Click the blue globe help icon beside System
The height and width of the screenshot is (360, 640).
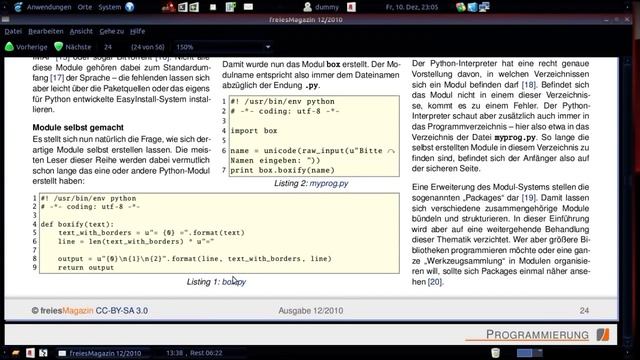point(130,7)
